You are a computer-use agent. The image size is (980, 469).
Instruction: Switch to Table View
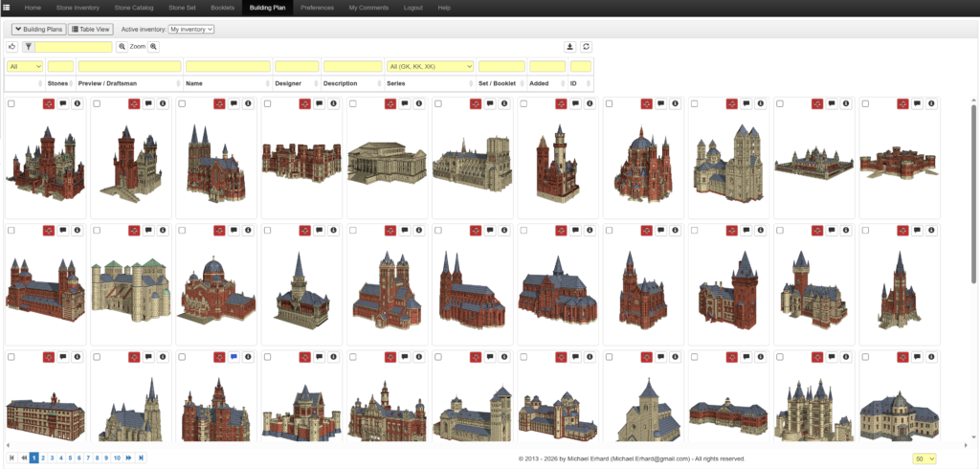(91, 30)
